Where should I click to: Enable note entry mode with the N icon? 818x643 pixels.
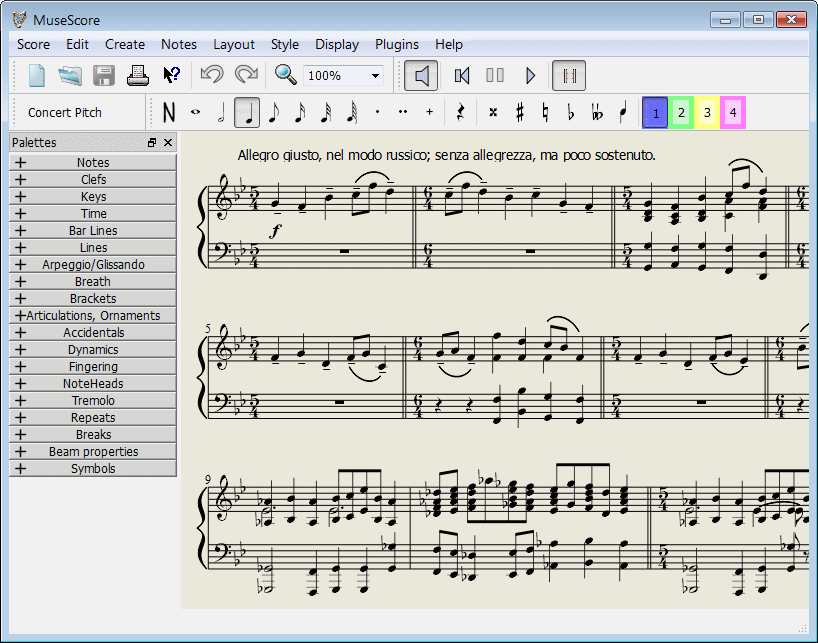[x=169, y=112]
